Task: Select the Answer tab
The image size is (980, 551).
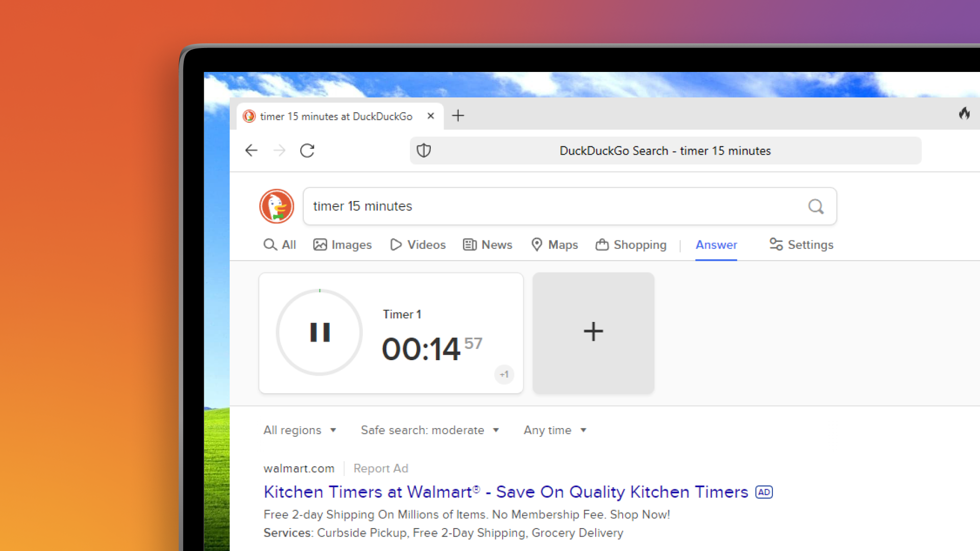Action: (x=716, y=244)
